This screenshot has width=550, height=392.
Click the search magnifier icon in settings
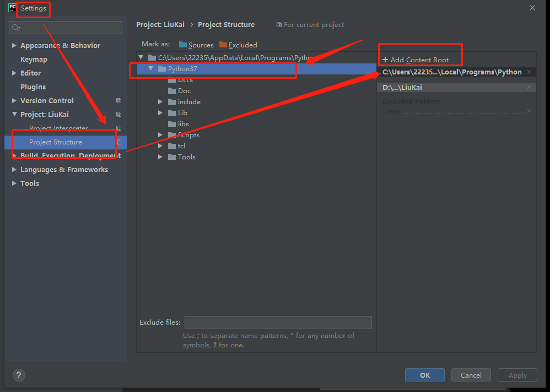click(x=16, y=28)
